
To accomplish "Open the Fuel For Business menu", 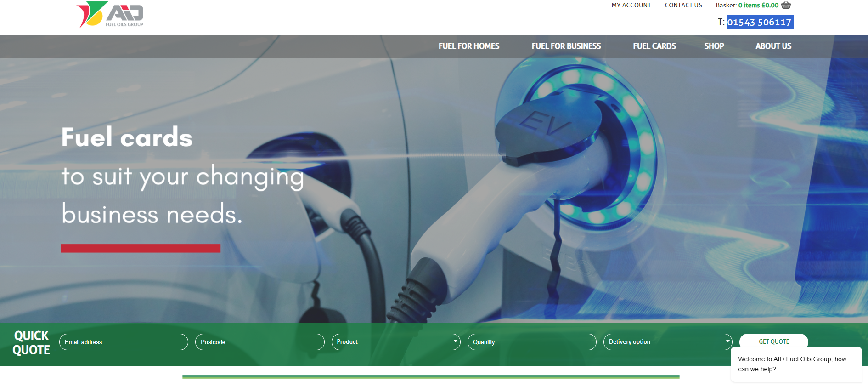I will pos(566,46).
